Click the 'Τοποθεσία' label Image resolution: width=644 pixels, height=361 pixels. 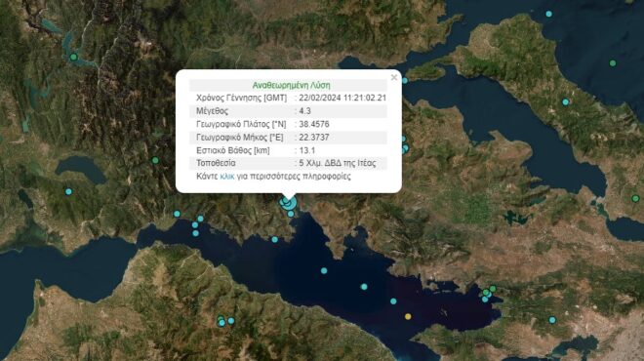coord(216,163)
